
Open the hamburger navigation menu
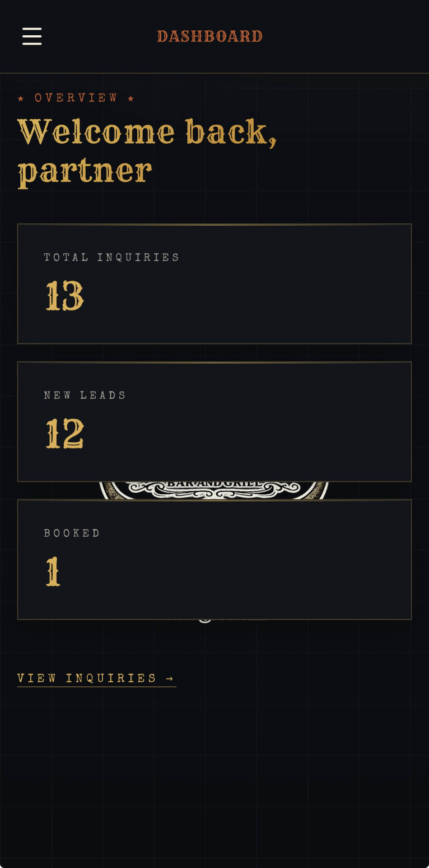coord(32,36)
